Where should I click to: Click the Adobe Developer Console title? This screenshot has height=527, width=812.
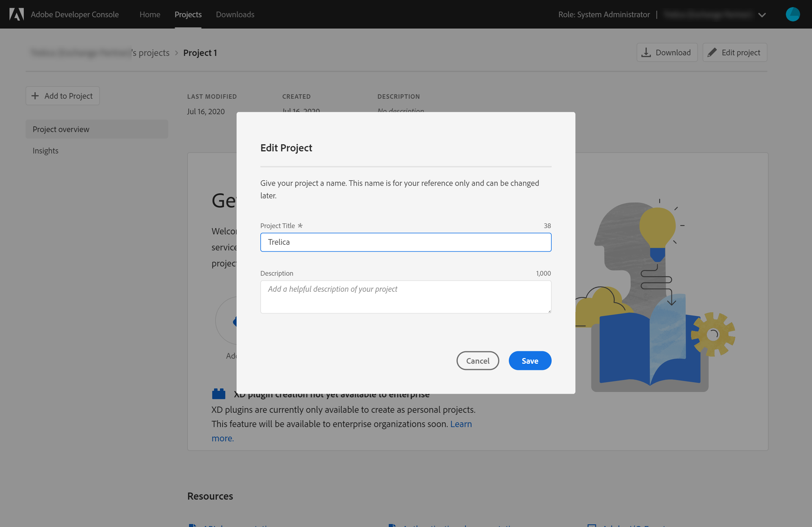[x=75, y=14]
